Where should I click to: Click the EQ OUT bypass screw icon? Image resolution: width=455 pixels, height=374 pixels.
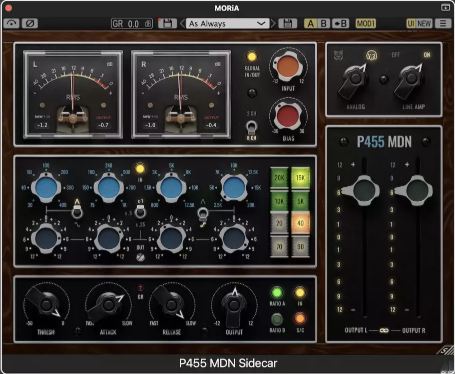click(140, 257)
